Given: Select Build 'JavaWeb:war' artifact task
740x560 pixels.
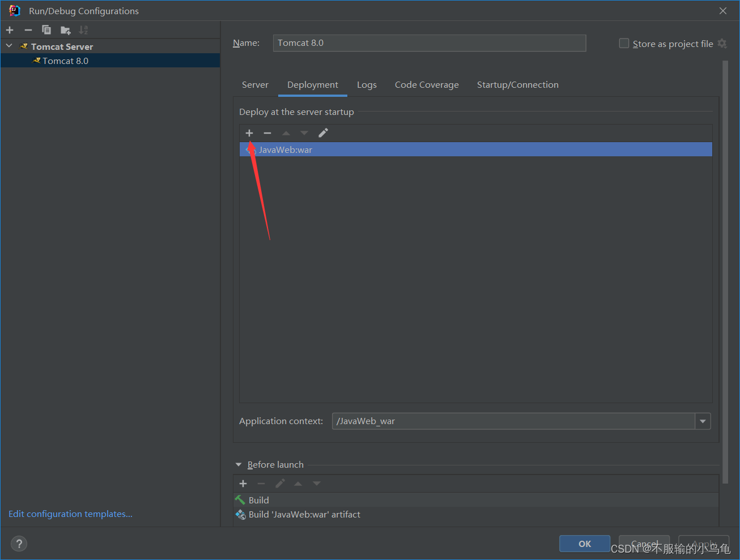Looking at the screenshot, I should [x=476, y=514].
